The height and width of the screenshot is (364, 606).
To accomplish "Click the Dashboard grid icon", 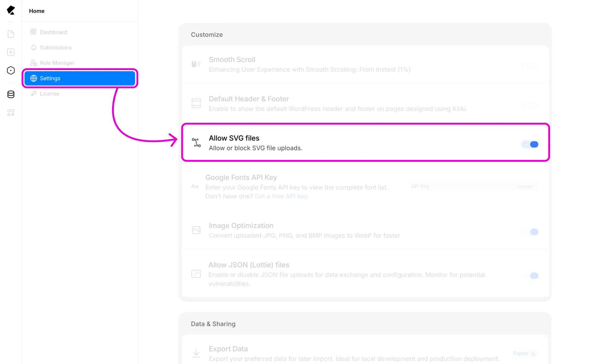I will click(x=33, y=32).
